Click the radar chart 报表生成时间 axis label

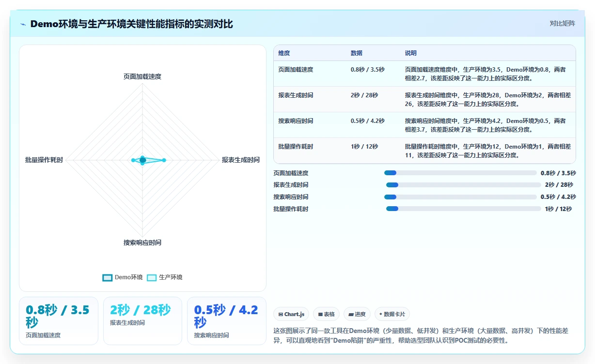pos(241,160)
